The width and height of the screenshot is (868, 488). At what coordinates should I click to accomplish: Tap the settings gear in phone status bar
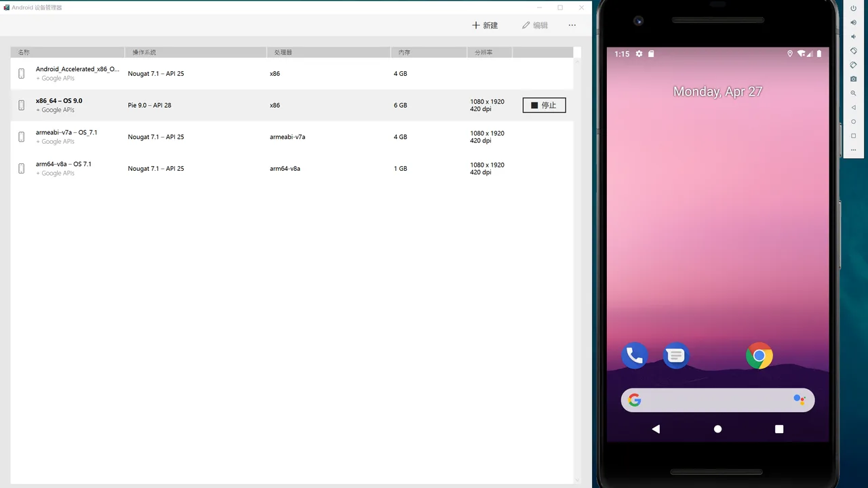pos(639,54)
